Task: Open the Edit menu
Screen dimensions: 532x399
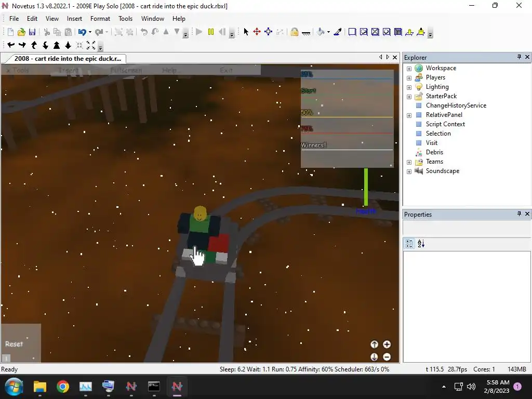Action: (x=32, y=19)
